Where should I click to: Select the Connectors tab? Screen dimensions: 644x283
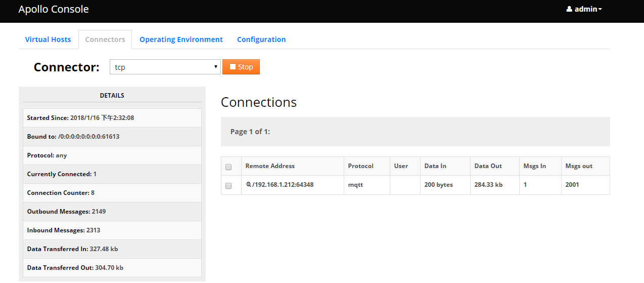105,39
